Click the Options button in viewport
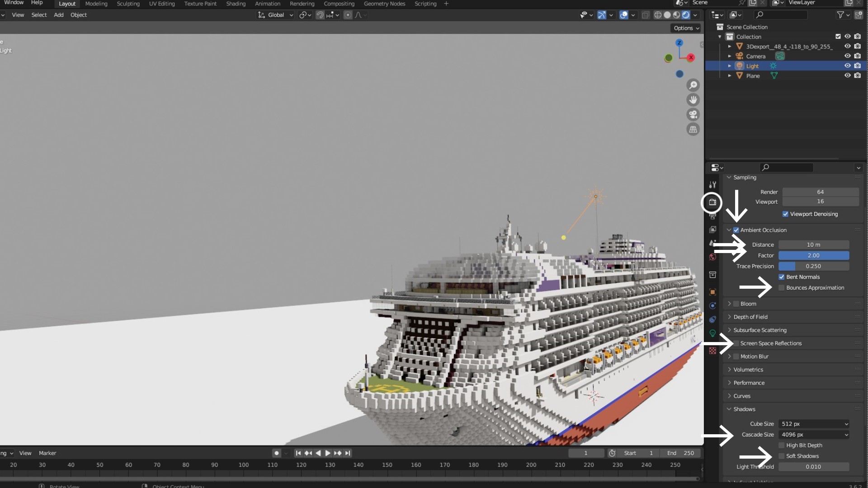Screen dimensions: 868x488 click(686, 28)
